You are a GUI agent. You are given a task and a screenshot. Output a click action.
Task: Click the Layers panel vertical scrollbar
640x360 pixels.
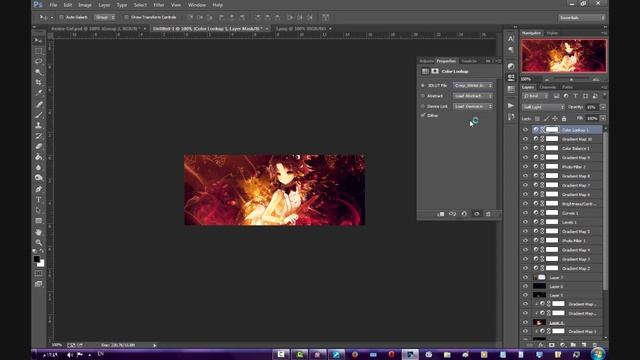[605, 212]
